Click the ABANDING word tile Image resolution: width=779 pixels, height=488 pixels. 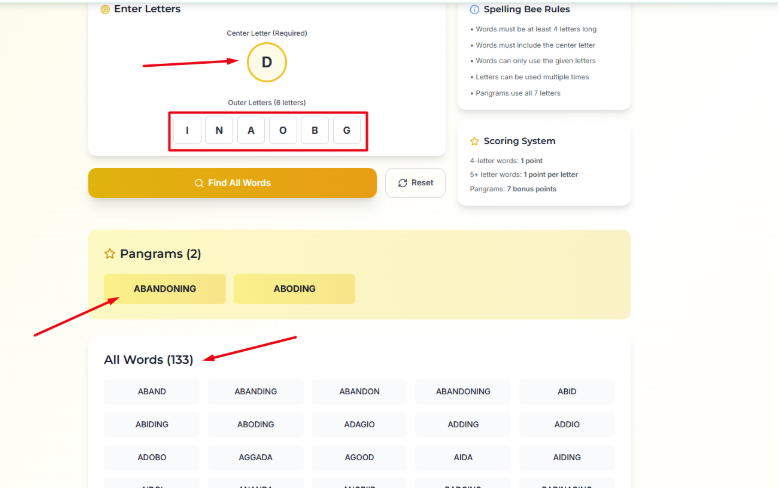255,392
